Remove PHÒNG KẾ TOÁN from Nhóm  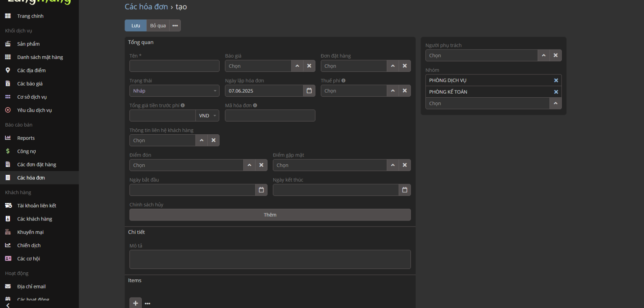[556, 92]
